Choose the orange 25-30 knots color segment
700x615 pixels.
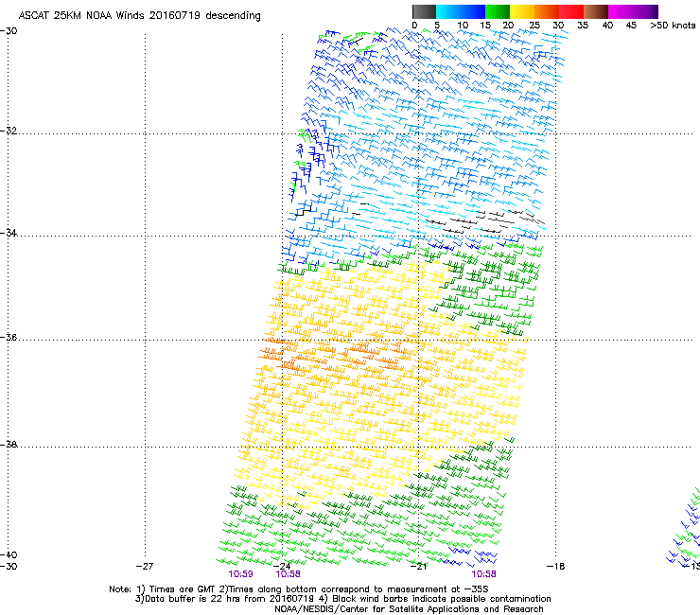coord(547,11)
